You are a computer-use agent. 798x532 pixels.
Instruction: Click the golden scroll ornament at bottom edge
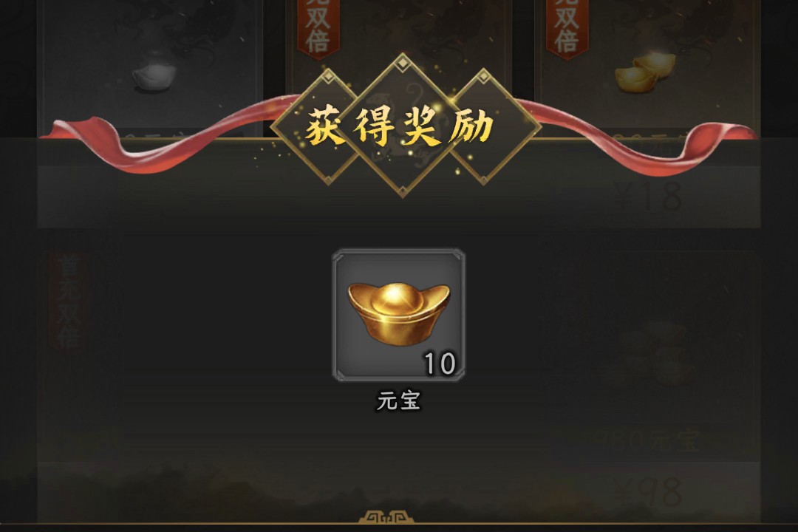386,516
